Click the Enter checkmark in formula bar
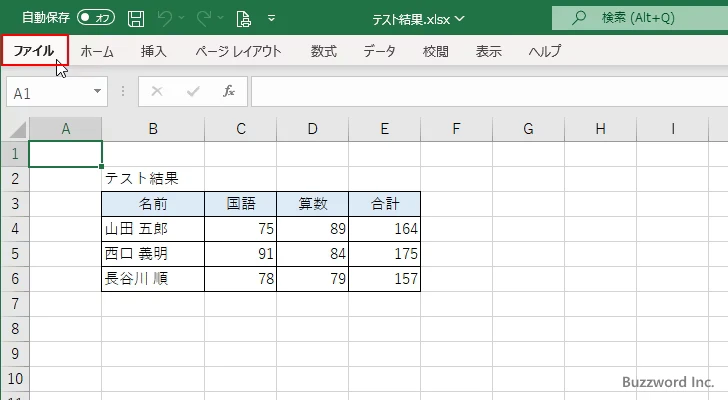 tap(193, 91)
